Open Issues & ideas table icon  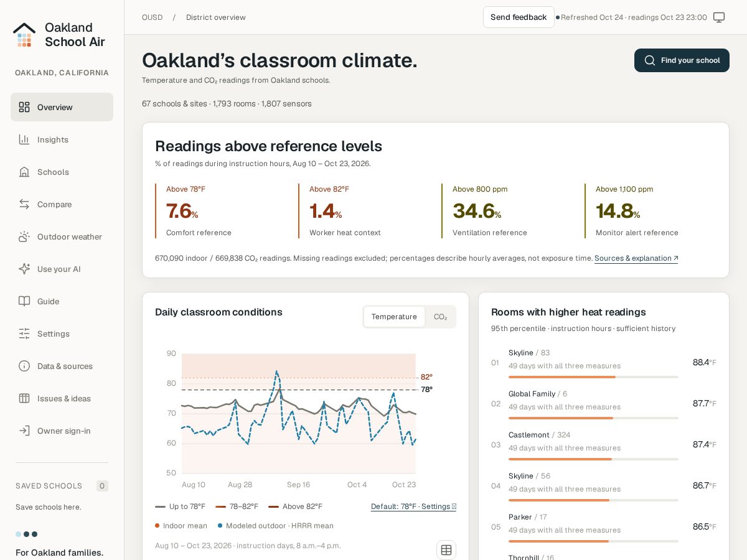(24, 398)
